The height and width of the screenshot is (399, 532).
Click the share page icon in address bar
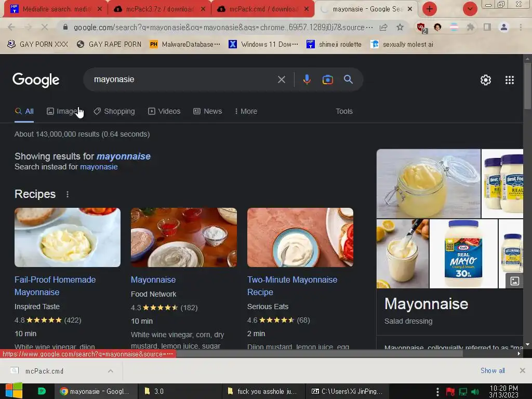(x=383, y=27)
